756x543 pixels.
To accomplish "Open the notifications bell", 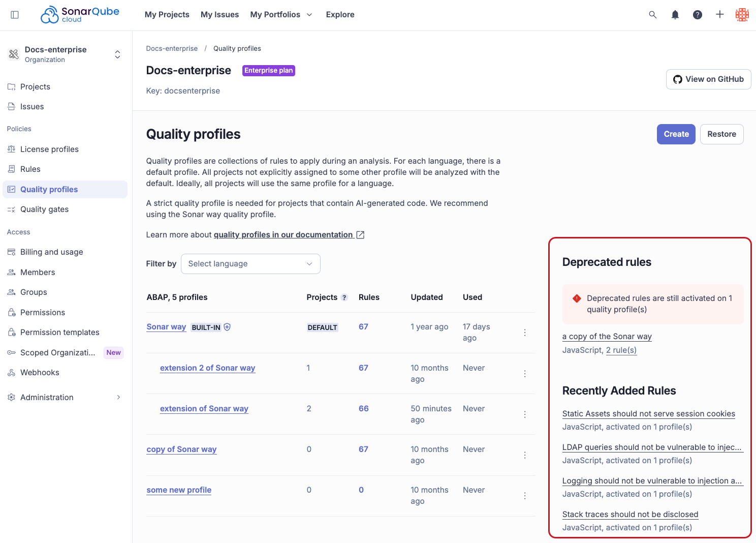I will click(675, 15).
